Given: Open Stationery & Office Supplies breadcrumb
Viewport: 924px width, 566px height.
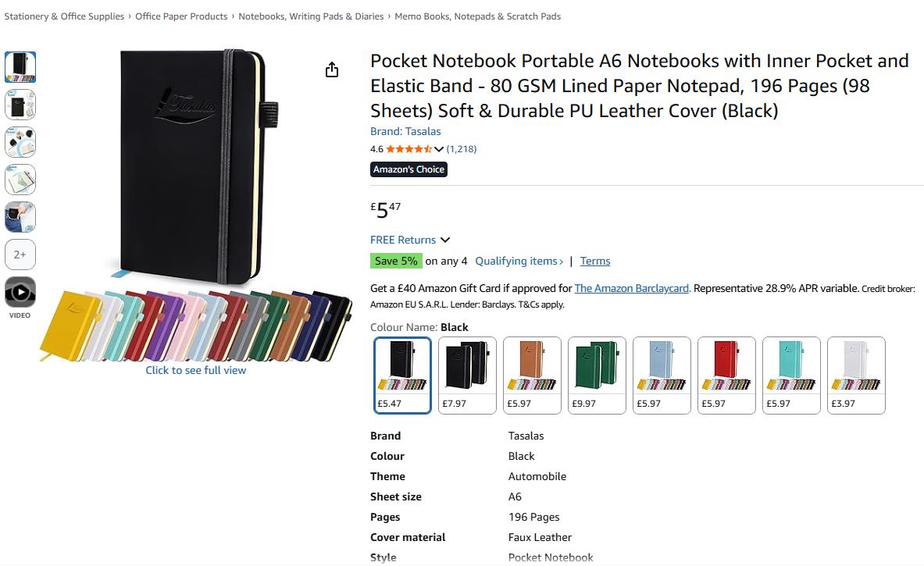Looking at the screenshot, I should click(x=64, y=16).
